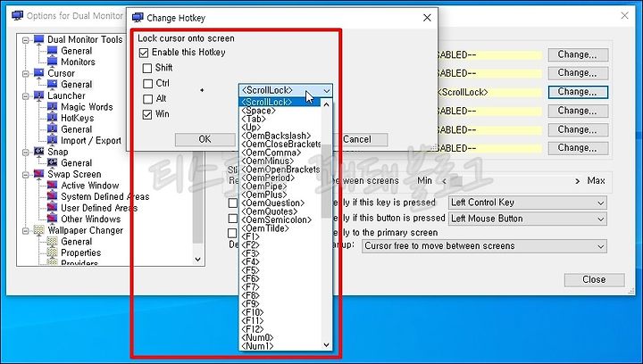Click Cancel in Change Hotkey dialog

(x=356, y=139)
